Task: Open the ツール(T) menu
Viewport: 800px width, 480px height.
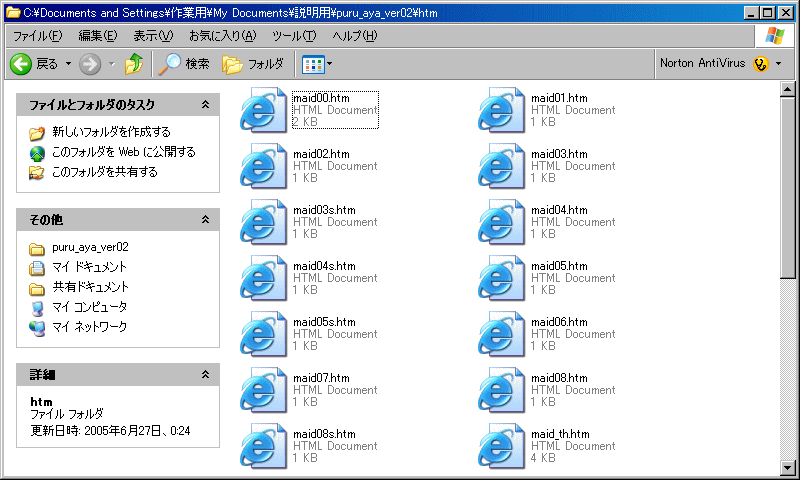Action: (294, 36)
